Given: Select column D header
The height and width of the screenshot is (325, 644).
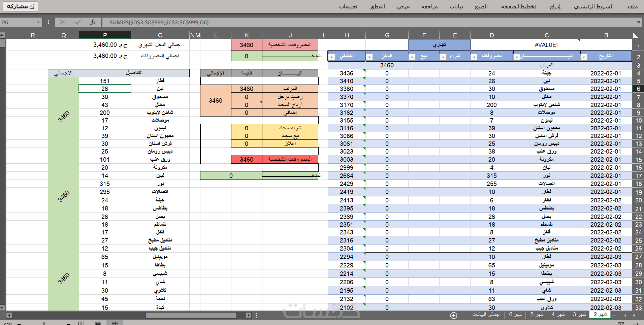Looking at the screenshot, I should pos(492,35).
